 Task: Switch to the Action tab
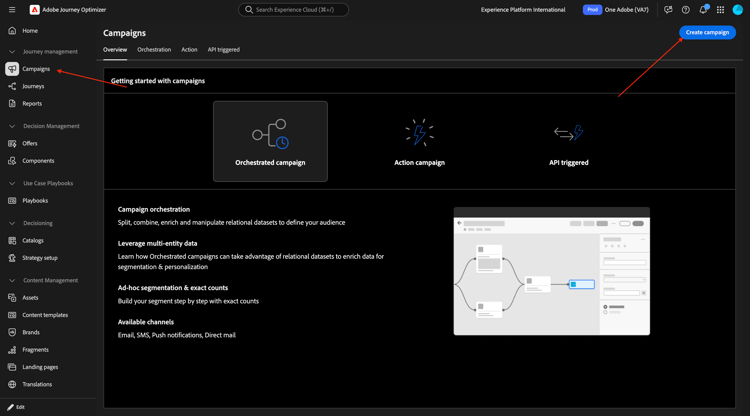pos(189,50)
